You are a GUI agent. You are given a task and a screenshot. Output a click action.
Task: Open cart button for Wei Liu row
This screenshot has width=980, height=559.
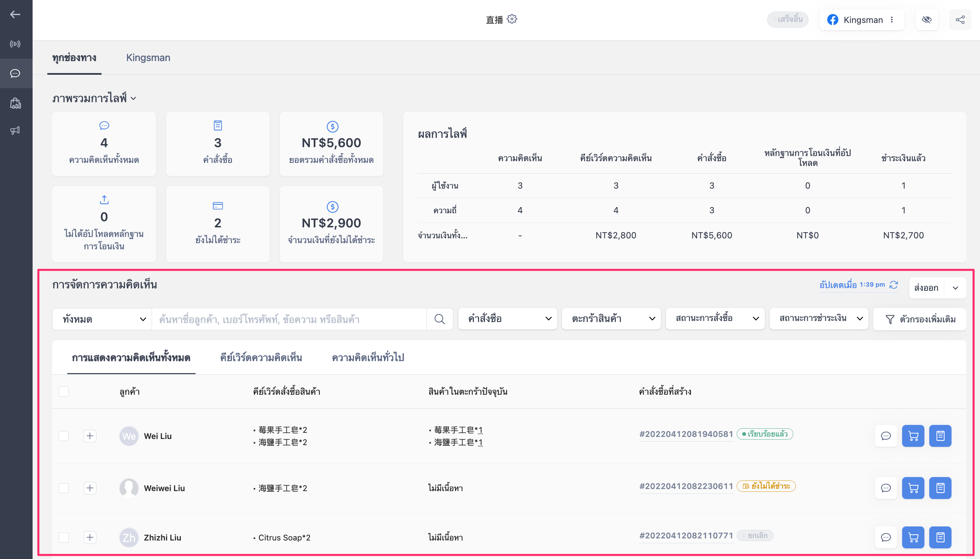pos(913,436)
